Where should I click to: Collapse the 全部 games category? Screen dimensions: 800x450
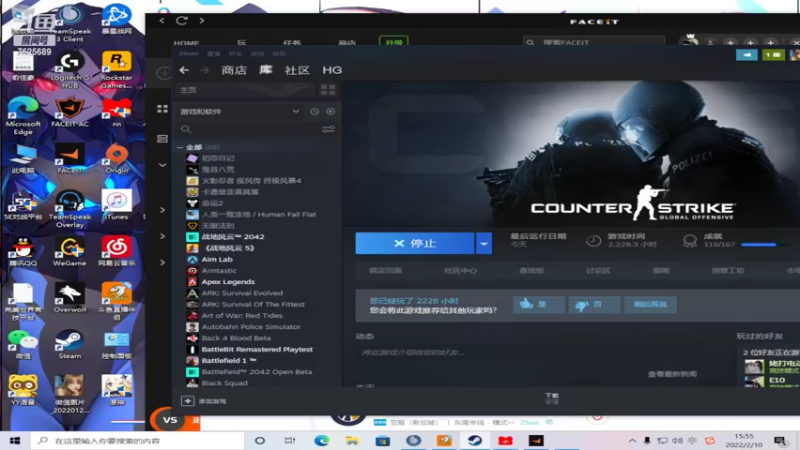(180, 147)
